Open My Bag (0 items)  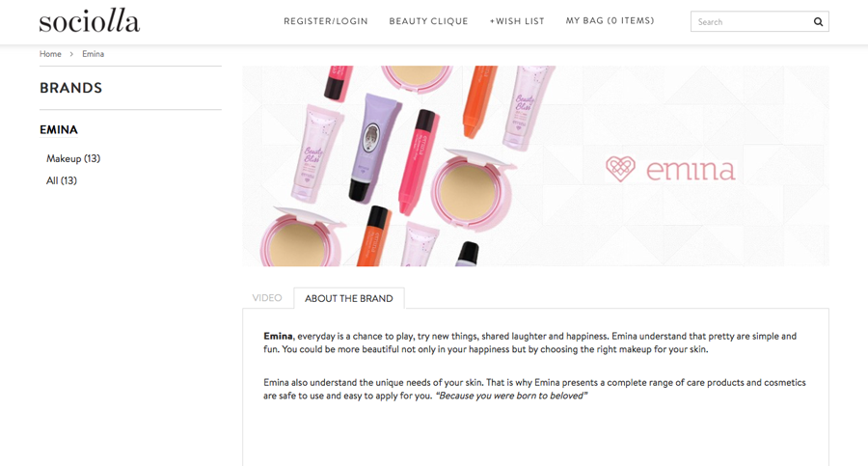(x=610, y=20)
